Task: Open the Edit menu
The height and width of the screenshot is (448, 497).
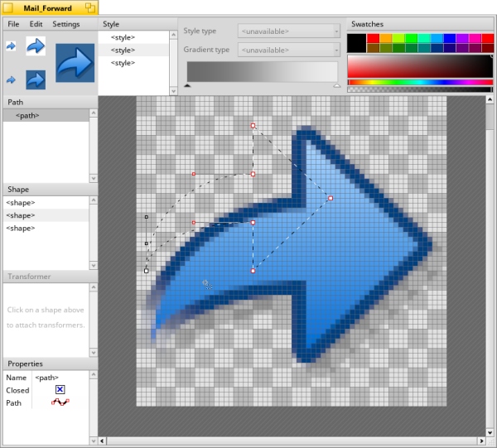Action: tap(36, 24)
